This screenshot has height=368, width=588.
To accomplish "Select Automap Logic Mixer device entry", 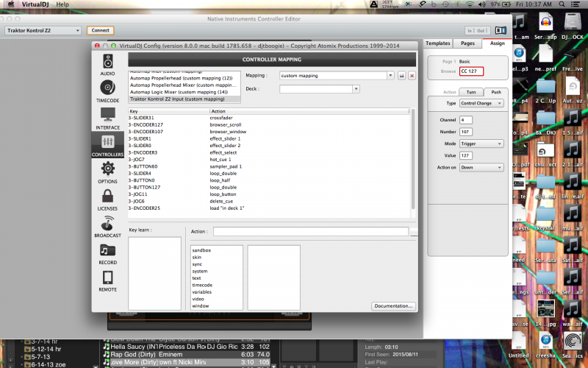I will (x=184, y=92).
